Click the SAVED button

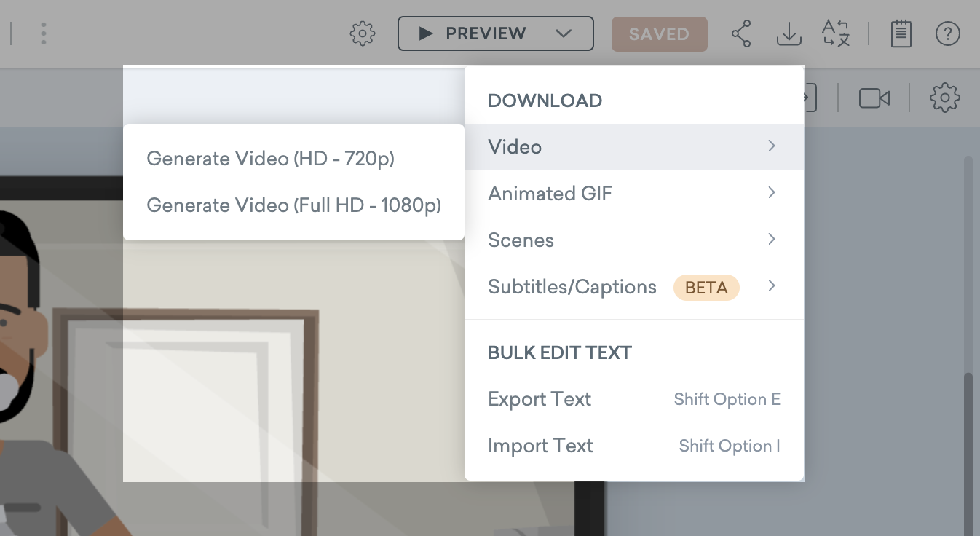pos(660,33)
